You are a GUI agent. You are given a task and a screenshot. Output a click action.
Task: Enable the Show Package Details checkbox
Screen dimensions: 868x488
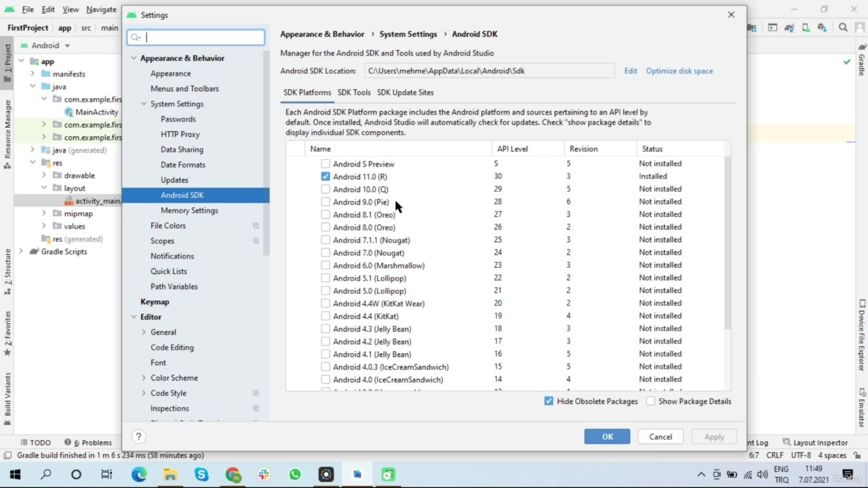click(650, 401)
